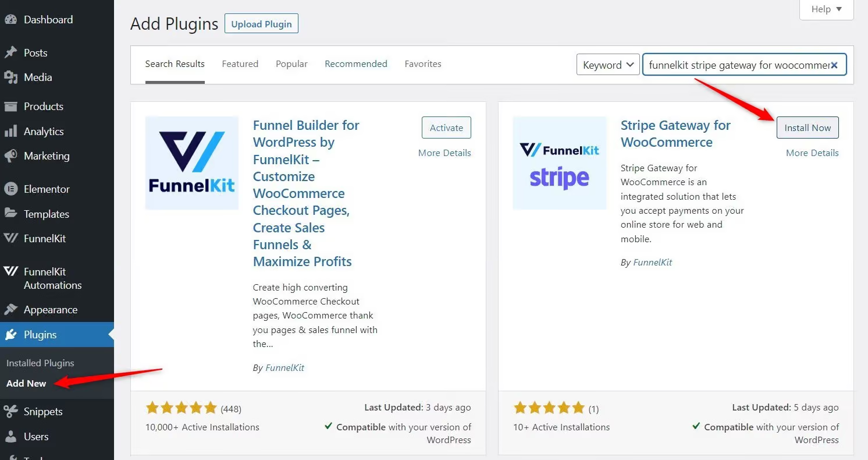
Task: Click the Marketing megaphone icon
Action: click(10, 156)
